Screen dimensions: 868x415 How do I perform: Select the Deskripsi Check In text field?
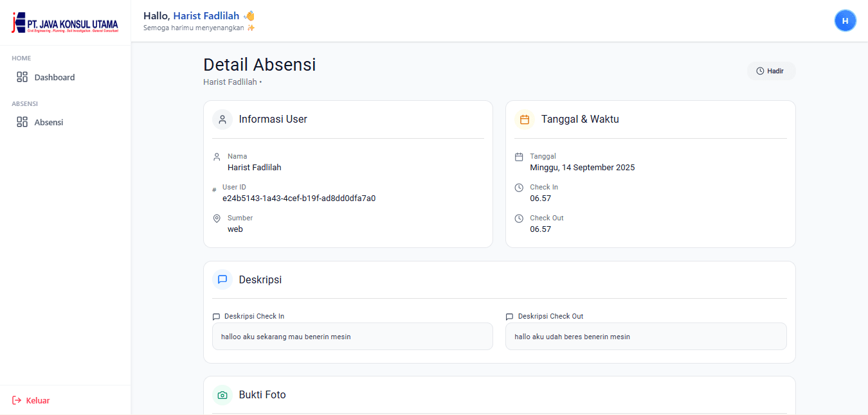[x=352, y=336]
